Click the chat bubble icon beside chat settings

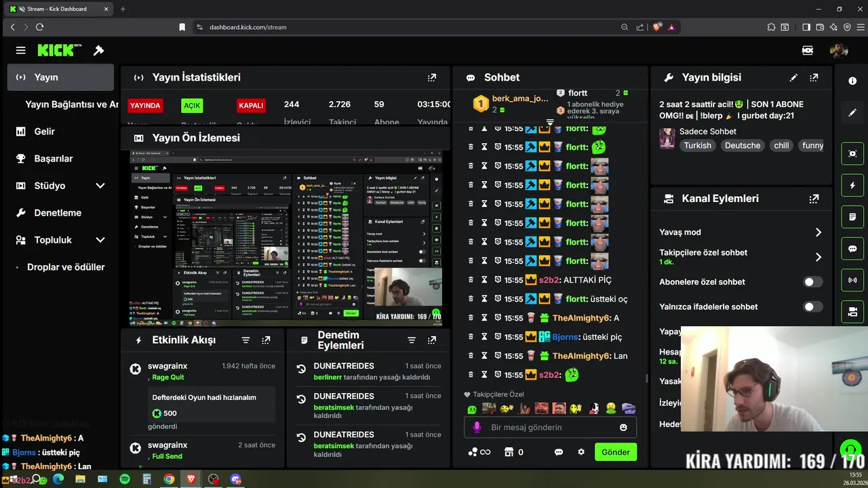(x=559, y=452)
